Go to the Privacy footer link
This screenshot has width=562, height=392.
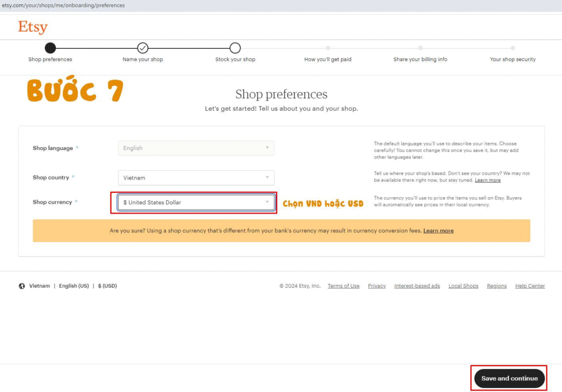pyautogui.click(x=376, y=286)
